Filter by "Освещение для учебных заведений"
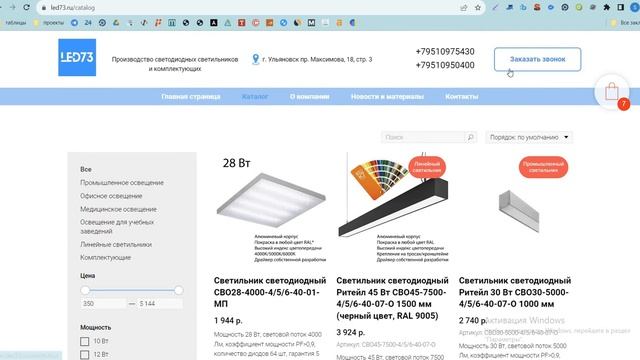640x360 pixels. coord(117,227)
